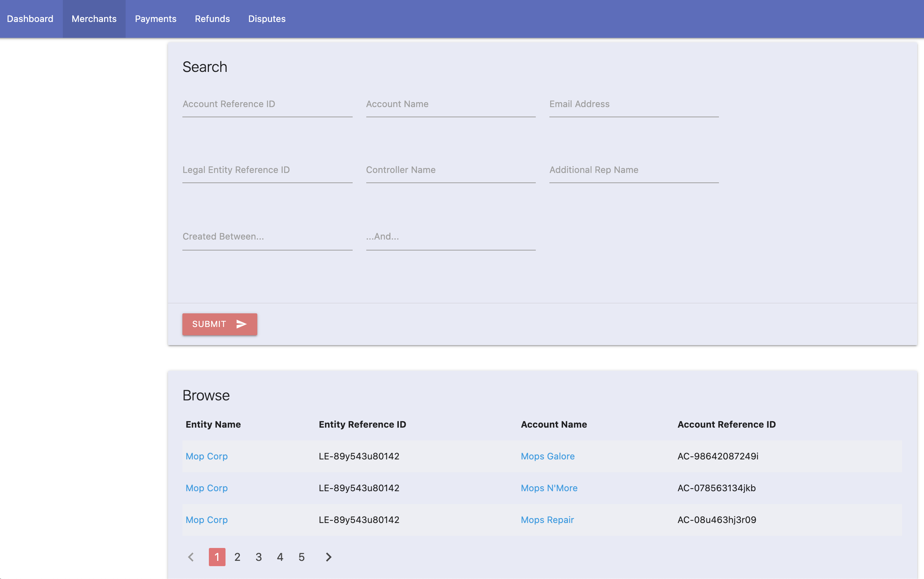Click the Refunds menu tab
This screenshot has height=579, width=924.
coord(212,19)
